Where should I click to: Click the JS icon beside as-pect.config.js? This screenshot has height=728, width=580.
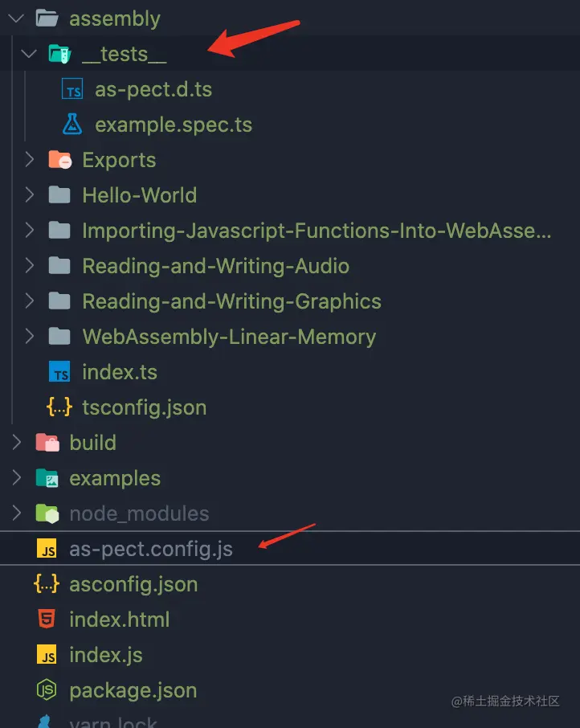(x=47, y=549)
